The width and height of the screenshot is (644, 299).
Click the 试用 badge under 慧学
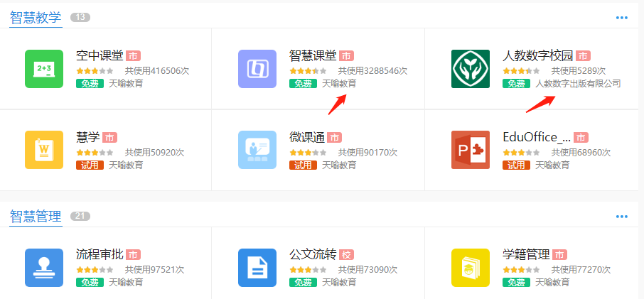tap(90, 165)
